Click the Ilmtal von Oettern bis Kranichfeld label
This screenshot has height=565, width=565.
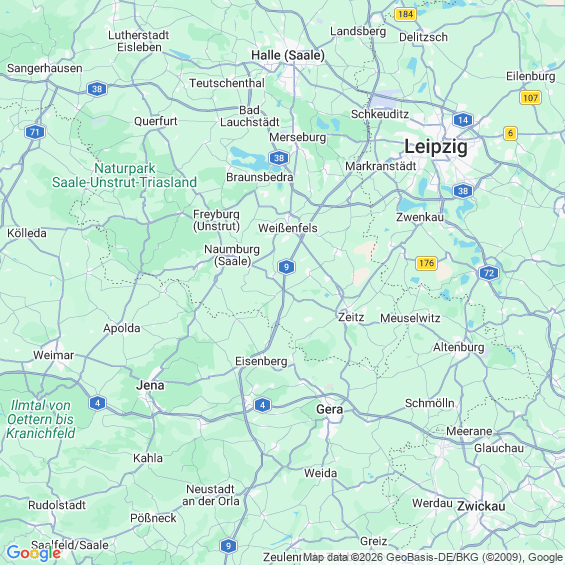tap(40, 419)
